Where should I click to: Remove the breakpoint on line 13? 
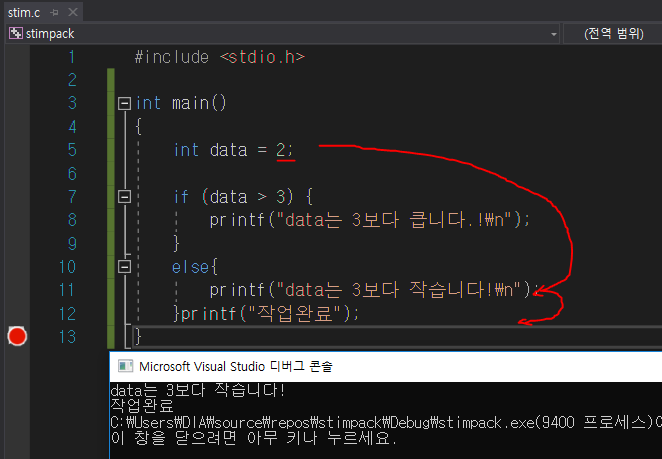click(x=17, y=337)
